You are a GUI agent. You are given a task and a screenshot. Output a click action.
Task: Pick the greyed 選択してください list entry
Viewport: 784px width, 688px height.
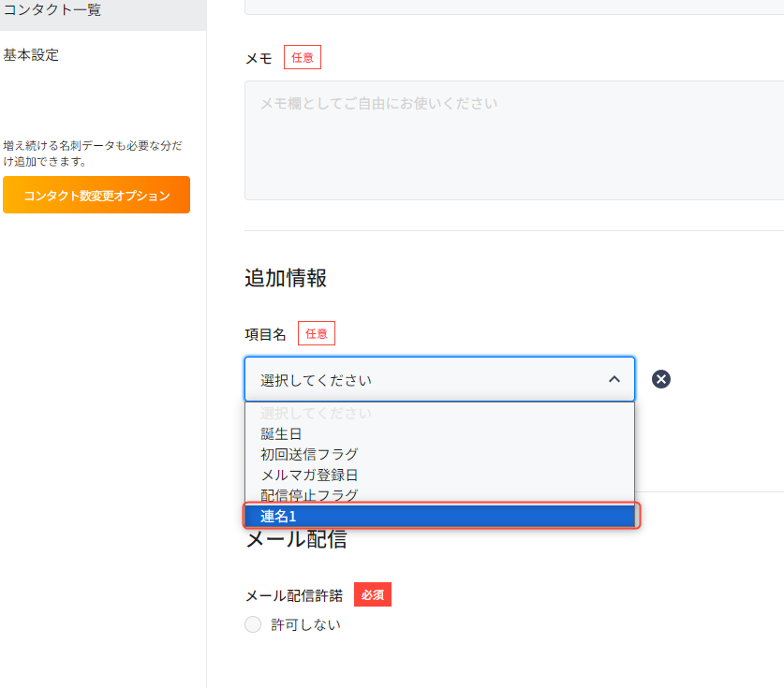tap(316, 413)
